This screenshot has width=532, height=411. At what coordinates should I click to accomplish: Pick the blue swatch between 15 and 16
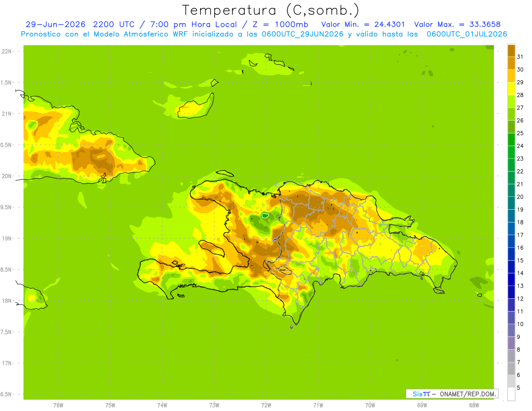point(511,254)
